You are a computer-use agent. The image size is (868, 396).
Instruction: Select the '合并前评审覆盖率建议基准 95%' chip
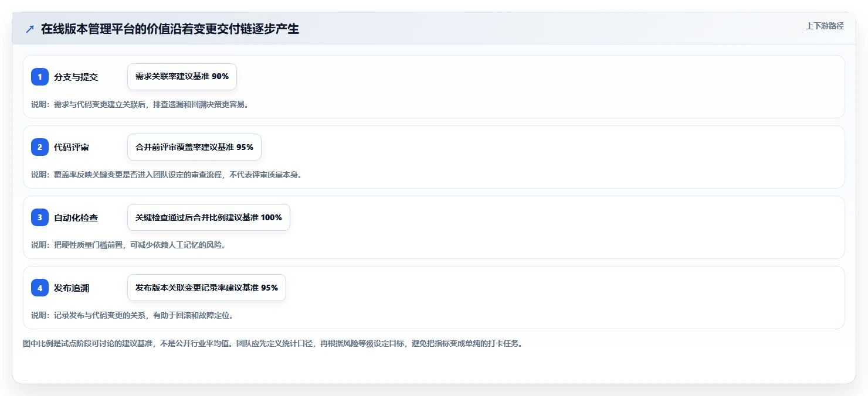194,147
